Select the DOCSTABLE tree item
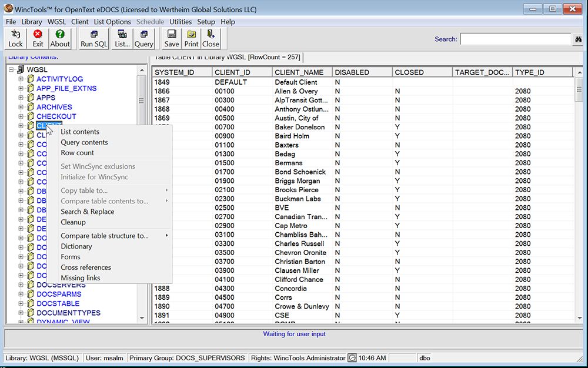Viewport: 588px width, 368px height. (58, 303)
